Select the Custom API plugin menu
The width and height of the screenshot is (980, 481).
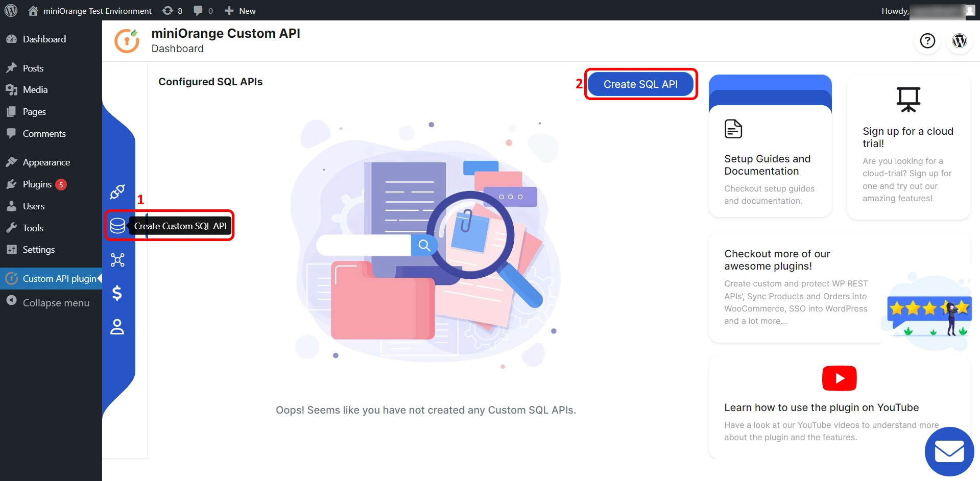pos(51,279)
